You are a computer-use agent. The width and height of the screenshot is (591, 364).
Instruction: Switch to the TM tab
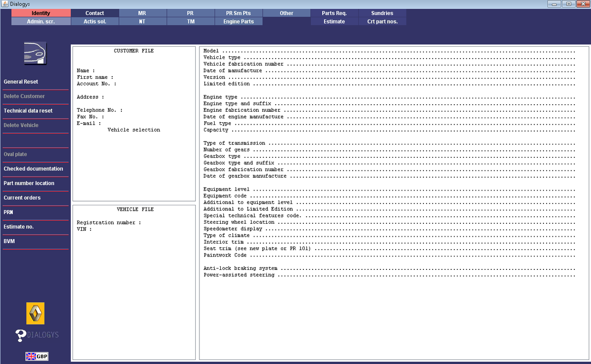[x=190, y=21]
